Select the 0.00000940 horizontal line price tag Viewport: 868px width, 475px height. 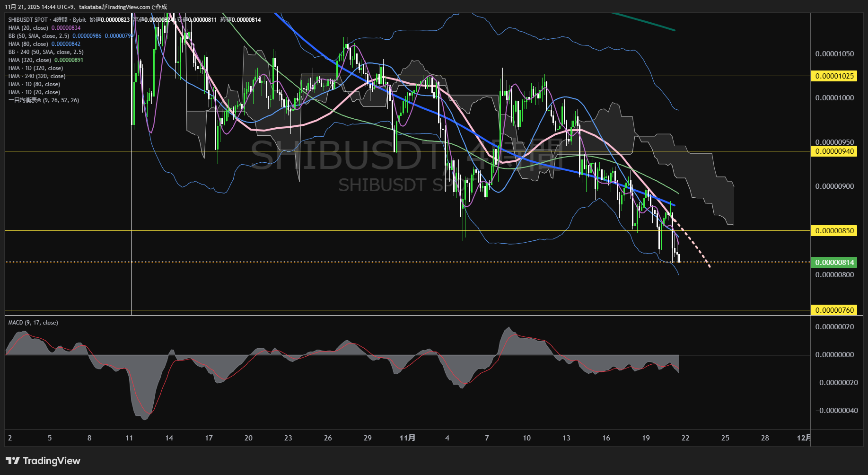834,151
